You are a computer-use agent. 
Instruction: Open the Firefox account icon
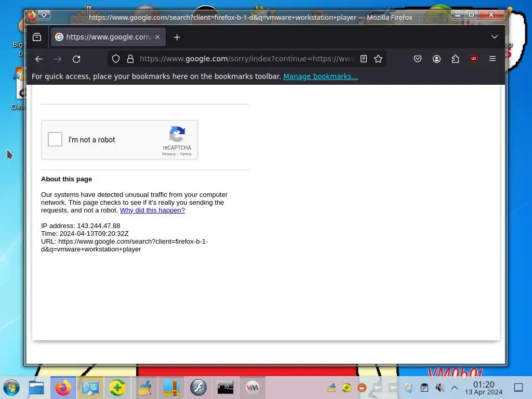(x=436, y=59)
